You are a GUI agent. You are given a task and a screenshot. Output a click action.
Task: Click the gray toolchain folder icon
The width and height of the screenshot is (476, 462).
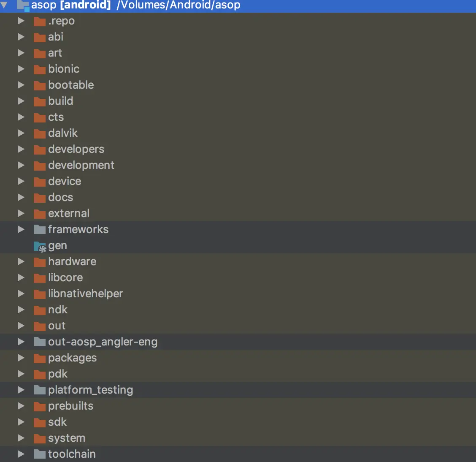pos(40,455)
